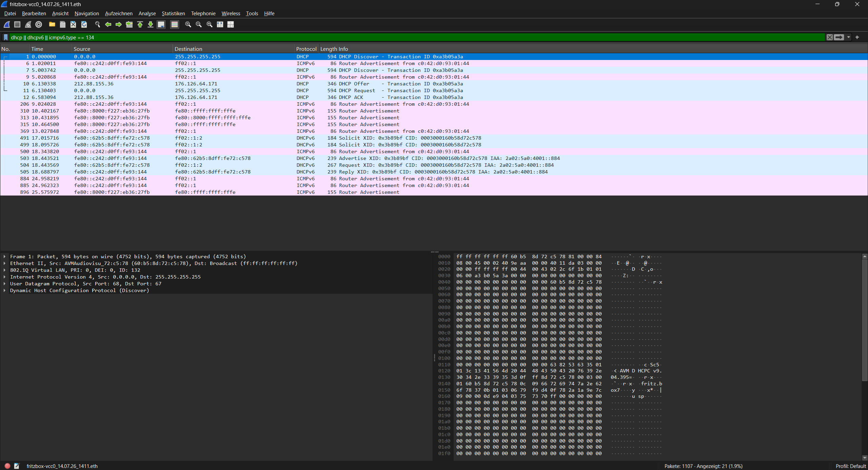868x470 pixels.
Task: Zoom out of the packet text
Action: pyautogui.click(x=199, y=24)
